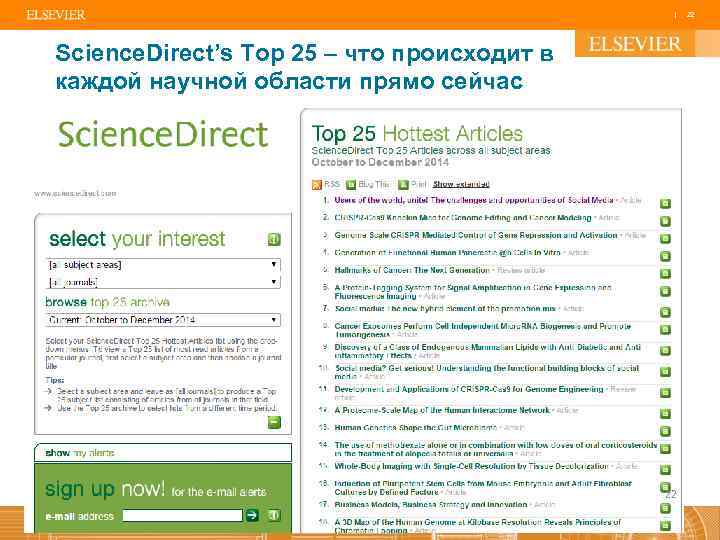Open Business Models, Business Strategy and Innovation
The image size is (720, 540).
(x=431, y=505)
